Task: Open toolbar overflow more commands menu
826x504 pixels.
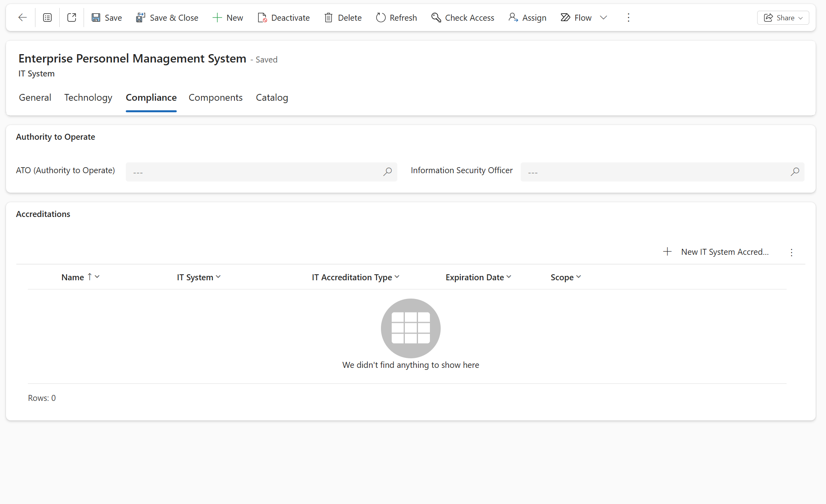Action: click(x=628, y=18)
